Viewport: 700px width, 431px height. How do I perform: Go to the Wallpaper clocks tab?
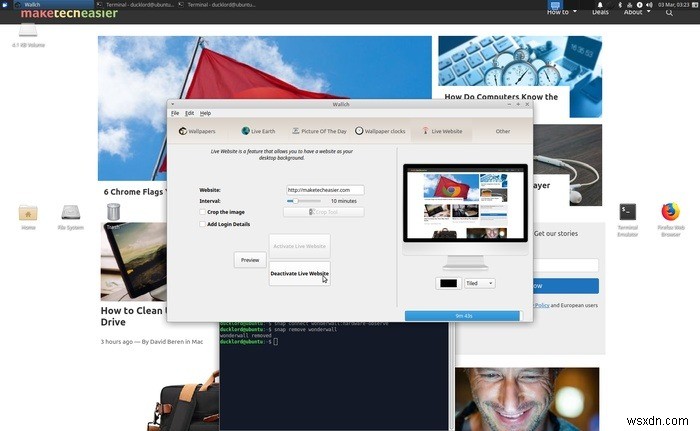tap(380, 131)
